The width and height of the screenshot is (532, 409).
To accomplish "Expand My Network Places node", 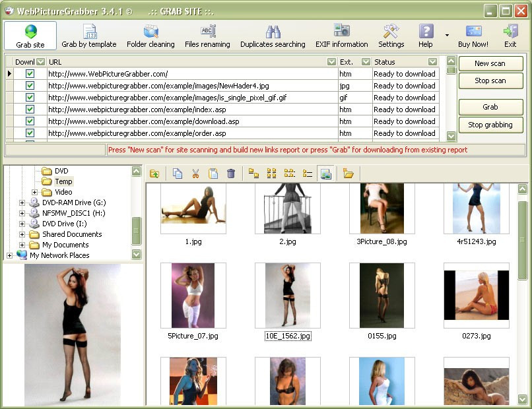I will tap(9, 255).
